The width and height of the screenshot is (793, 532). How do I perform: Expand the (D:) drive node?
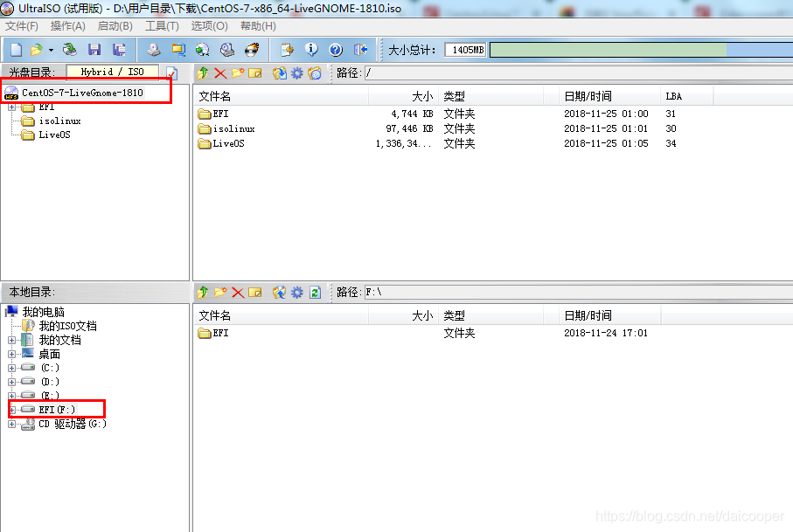(x=12, y=383)
